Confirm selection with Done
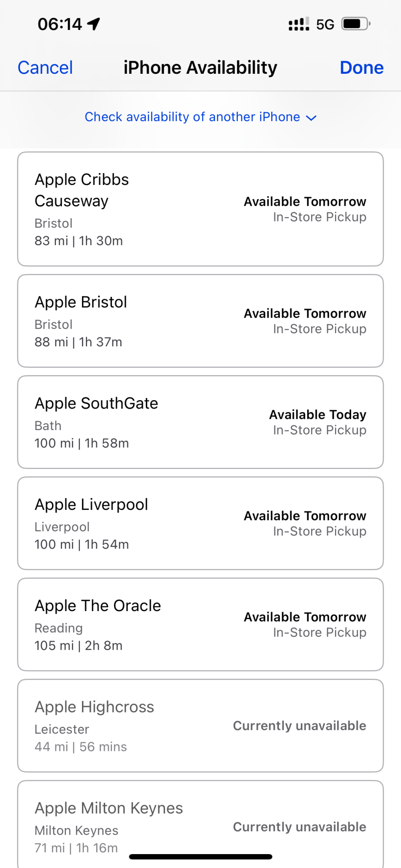The width and height of the screenshot is (401, 868). point(362,68)
